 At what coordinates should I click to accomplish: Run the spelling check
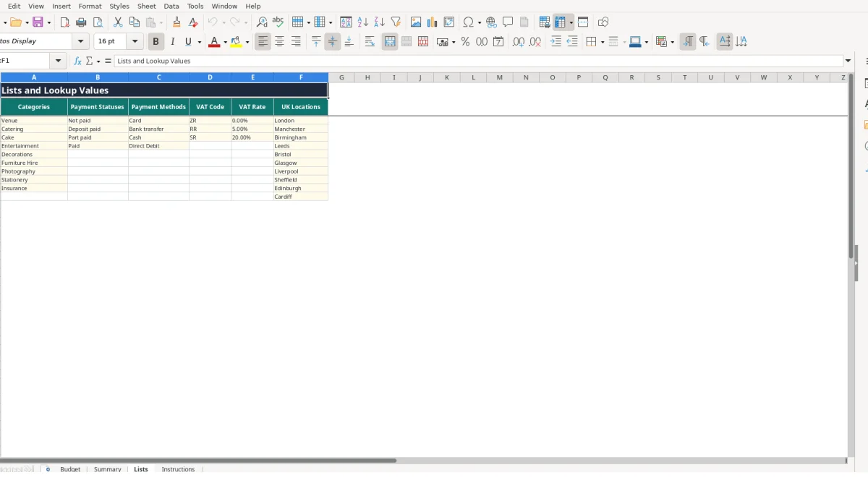click(x=278, y=22)
